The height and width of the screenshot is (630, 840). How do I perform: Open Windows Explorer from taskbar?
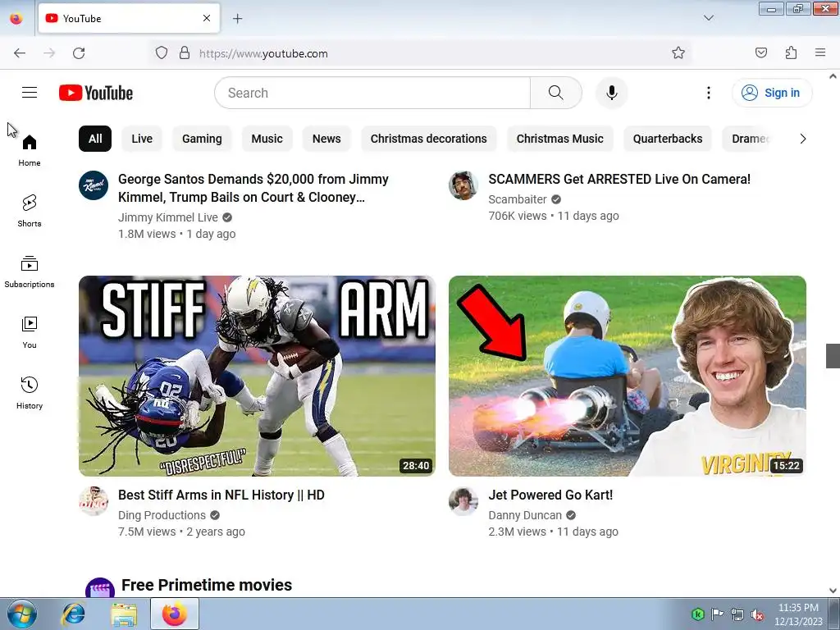point(124,614)
